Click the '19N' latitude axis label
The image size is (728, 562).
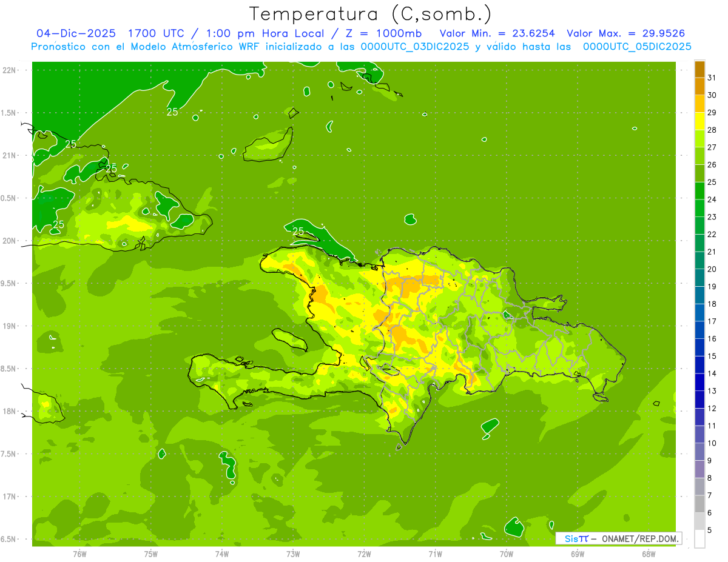coord(10,326)
